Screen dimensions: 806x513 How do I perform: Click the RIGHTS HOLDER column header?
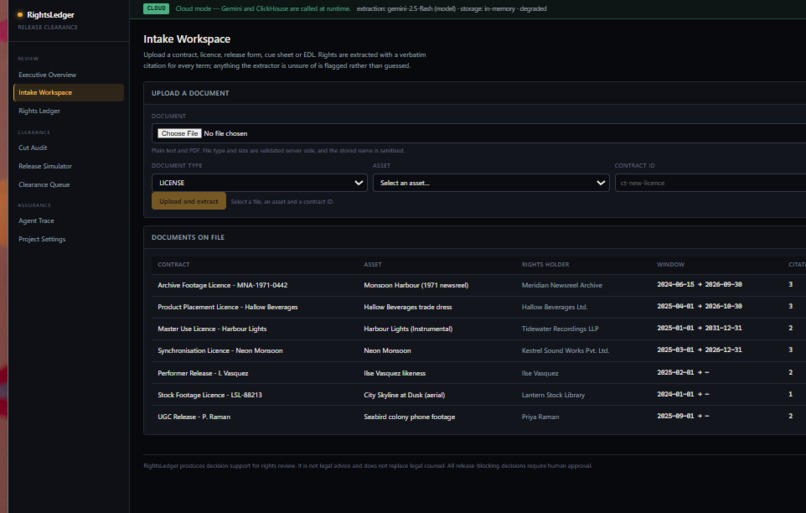(545, 264)
